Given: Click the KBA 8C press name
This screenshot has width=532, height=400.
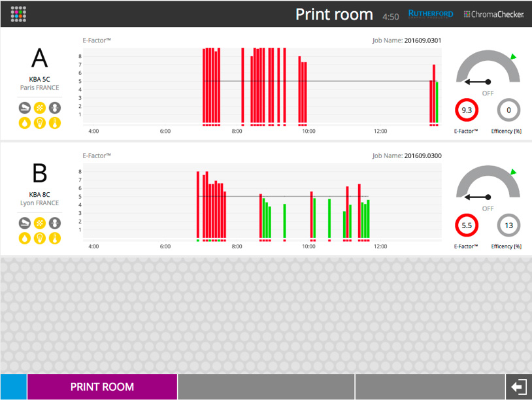Looking at the screenshot, I should [x=39, y=194].
